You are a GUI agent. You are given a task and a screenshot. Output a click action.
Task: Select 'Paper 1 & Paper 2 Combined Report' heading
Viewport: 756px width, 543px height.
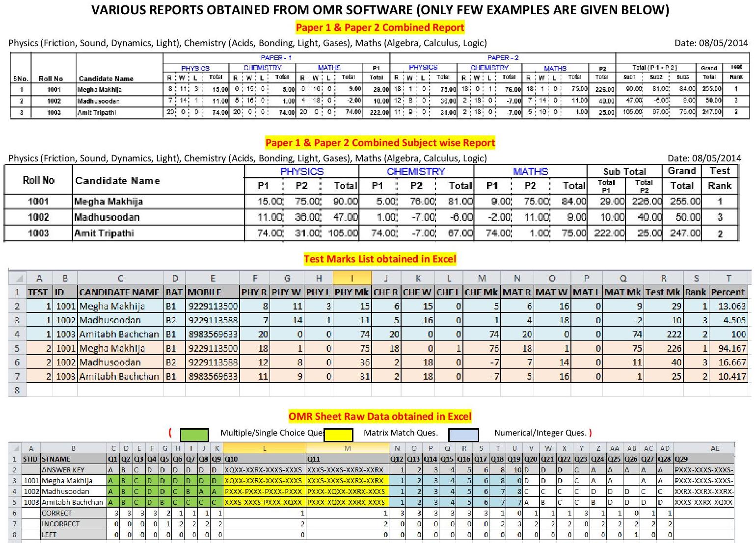click(380, 27)
